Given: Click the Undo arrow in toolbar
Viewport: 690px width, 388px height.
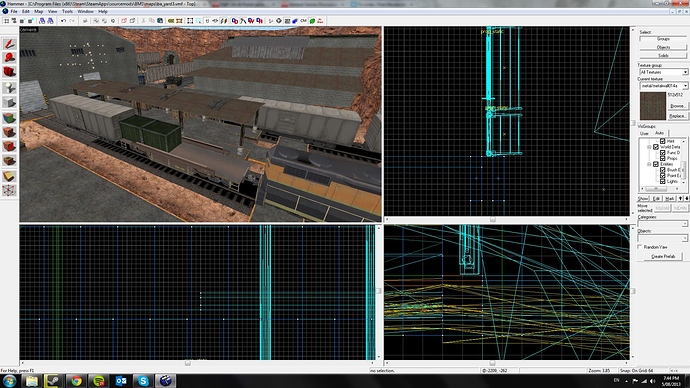Looking at the screenshot, I should pyautogui.click(x=63, y=21).
